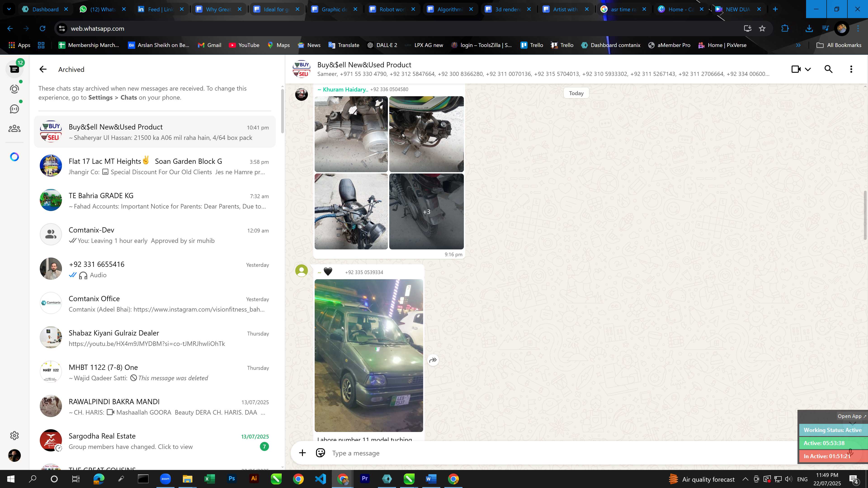This screenshot has height=488, width=868.
Task: Open Sargodha Real Estate chat
Action: click(x=155, y=441)
